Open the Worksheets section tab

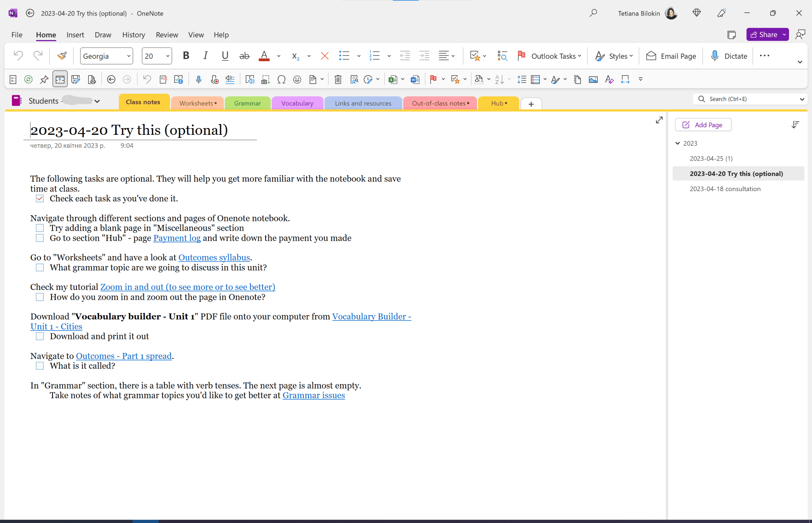(x=197, y=103)
